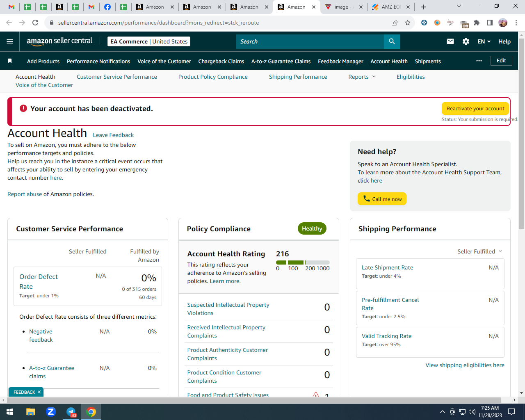Click the bookmark flag icon before Add Products
Viewport: 525px width, 420px height.
click(x=10, y=61)
